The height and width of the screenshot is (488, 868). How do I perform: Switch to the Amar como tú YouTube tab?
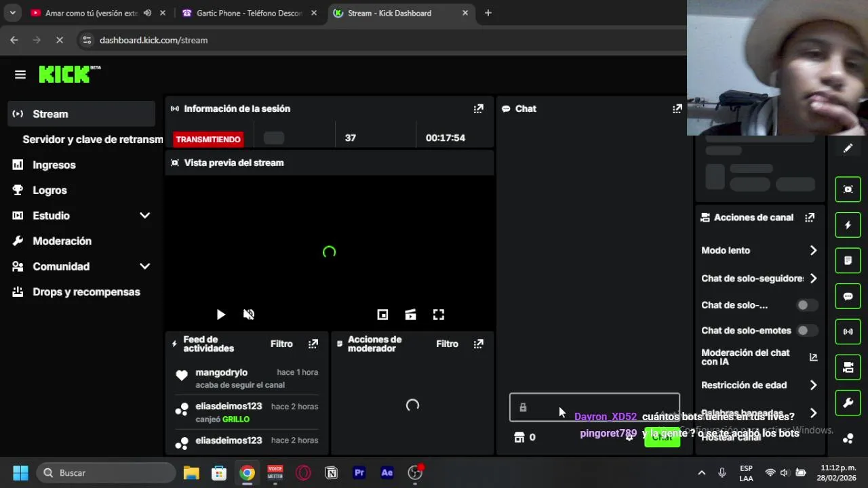84,13
